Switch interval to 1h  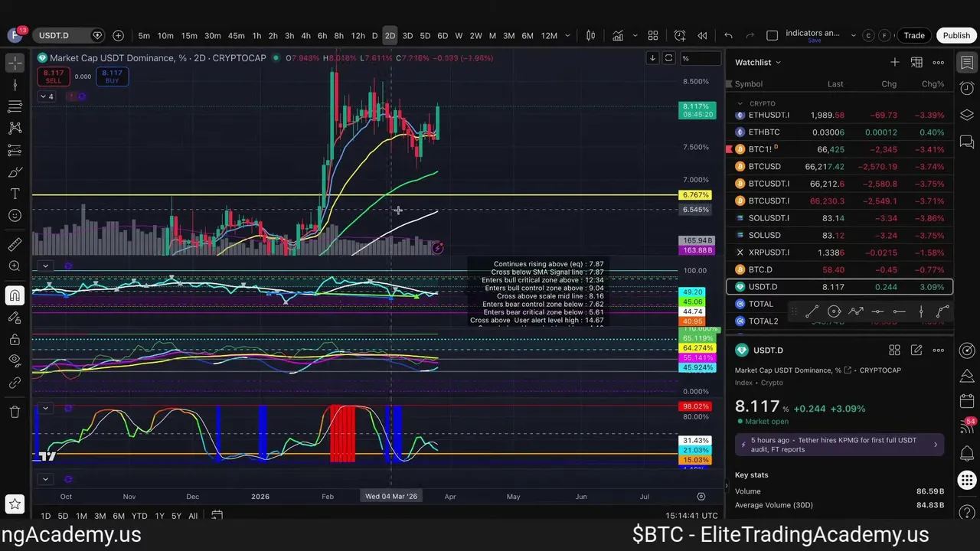(x=256, y=35)
